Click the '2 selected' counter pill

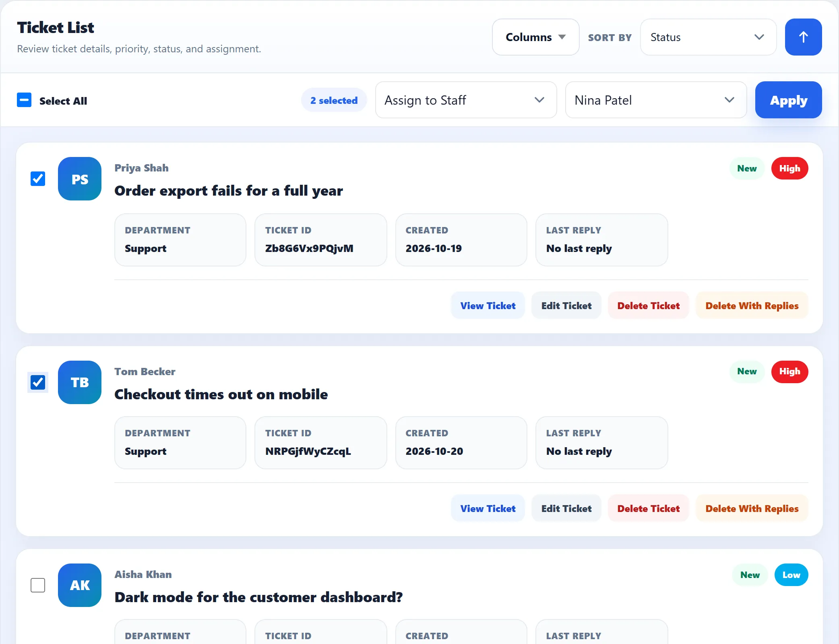(334, 100)
